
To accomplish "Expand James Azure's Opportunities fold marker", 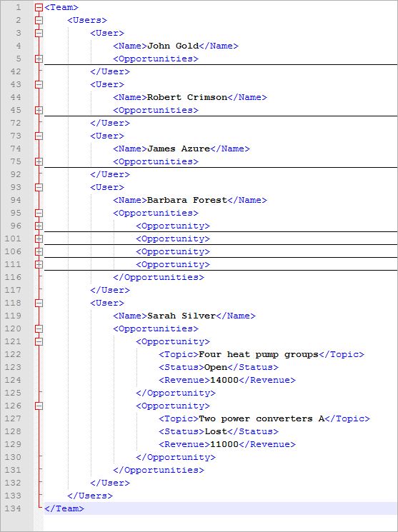I will point(39,162).
